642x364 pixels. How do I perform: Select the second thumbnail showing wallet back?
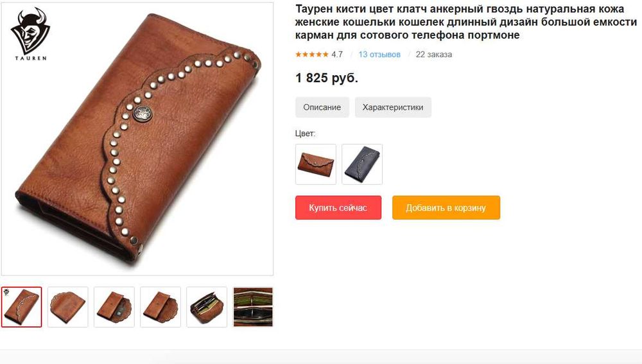tap(68, 307)
